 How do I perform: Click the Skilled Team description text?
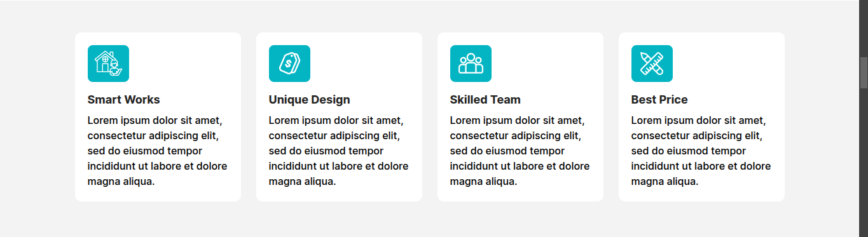pyautogui.click(x=520, y=151)
